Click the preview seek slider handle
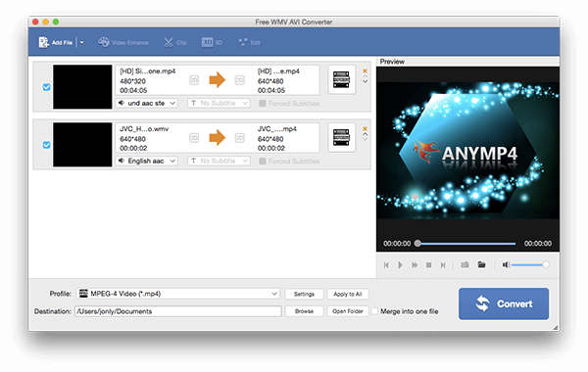 click(x=417, y=243)
